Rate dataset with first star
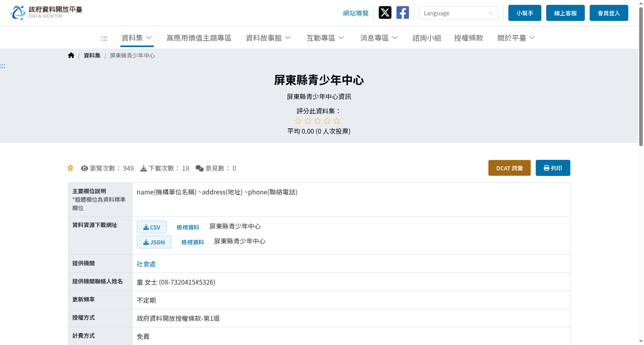 tap(298, 121)
